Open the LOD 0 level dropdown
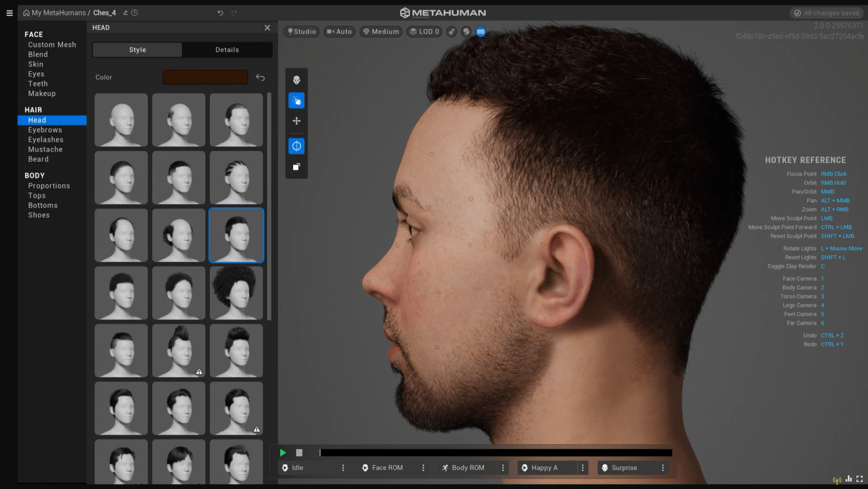Image resolution: width=868 pixels, height=489 pixels. (x=424, y=32)
